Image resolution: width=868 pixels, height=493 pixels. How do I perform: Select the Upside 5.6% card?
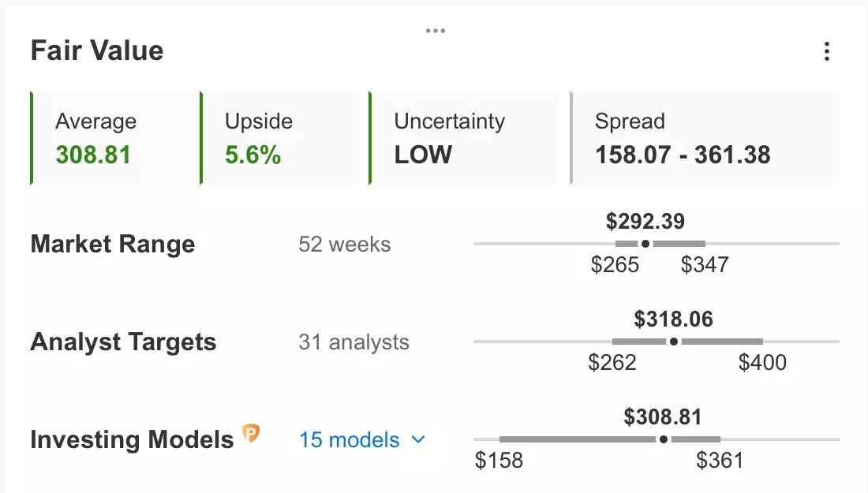(279, 138)
